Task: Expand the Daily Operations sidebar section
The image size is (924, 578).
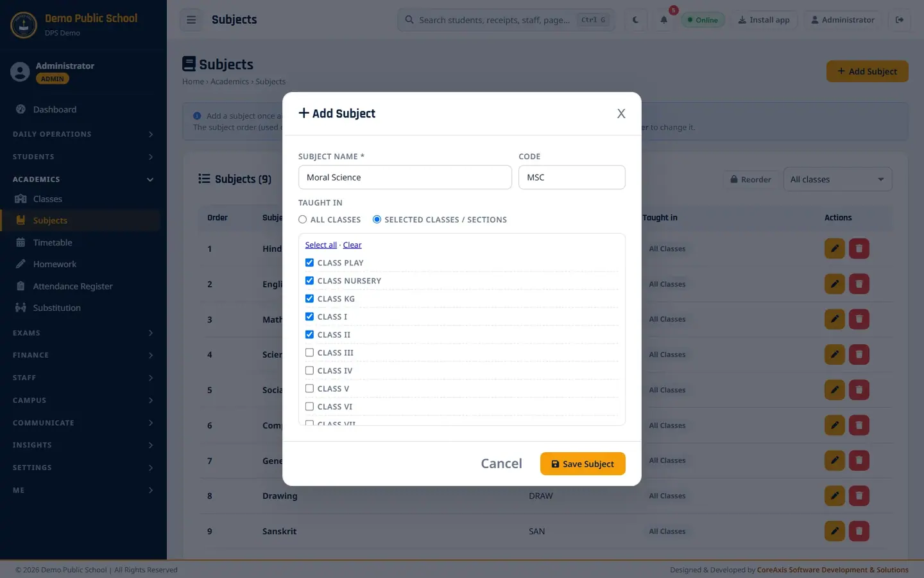Action: point(83,134)
